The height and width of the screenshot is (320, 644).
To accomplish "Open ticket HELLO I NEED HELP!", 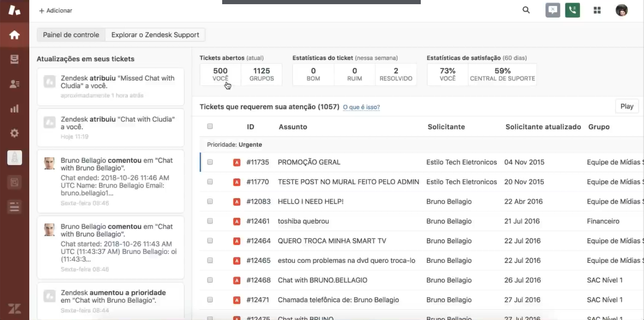I will click(311, 202).
